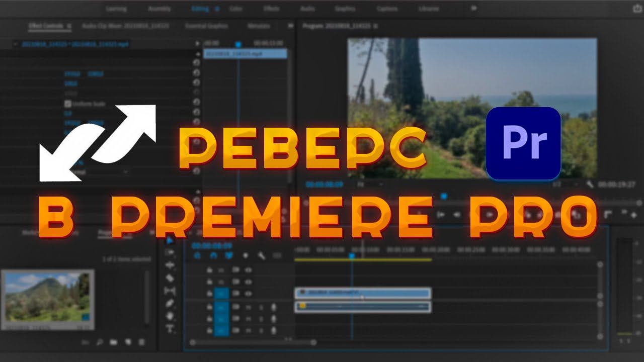Open the Metadata tab
The width and height of the screenshot is (644, 362).
pos(258,26)
